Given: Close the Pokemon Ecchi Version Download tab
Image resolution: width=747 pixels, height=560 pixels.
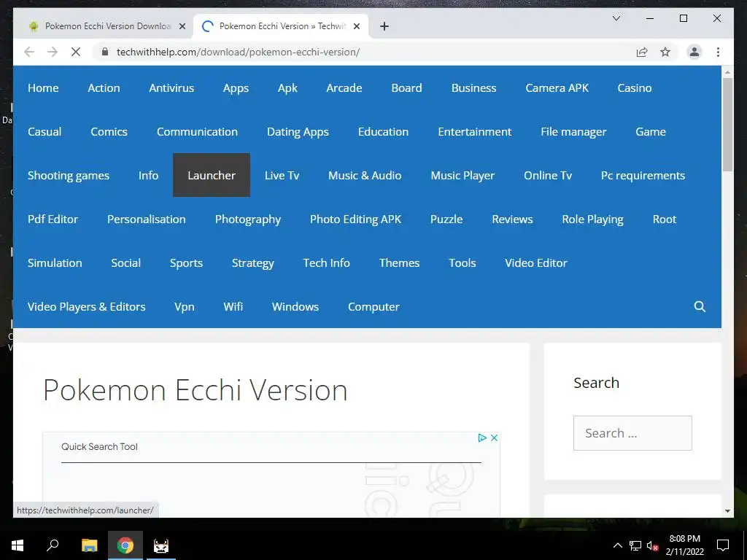Looking at the screenshot, I should [182, 26].
